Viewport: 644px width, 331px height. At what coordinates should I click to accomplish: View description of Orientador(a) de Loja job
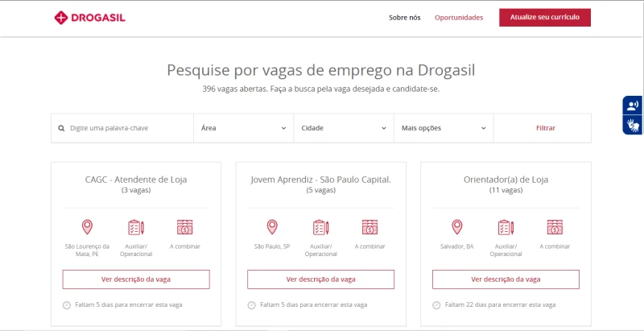pos(506,279)
